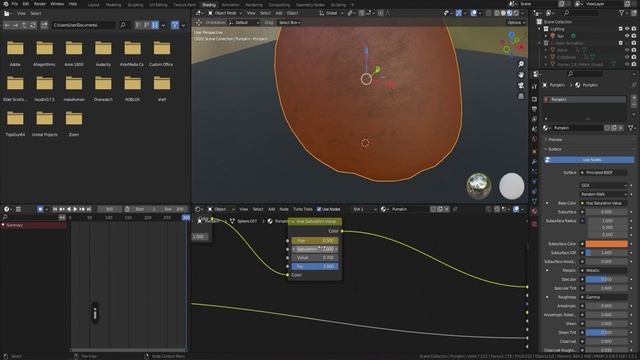Adjust the Hue slider on the node

pyautogui.click(x=315, y=240)
